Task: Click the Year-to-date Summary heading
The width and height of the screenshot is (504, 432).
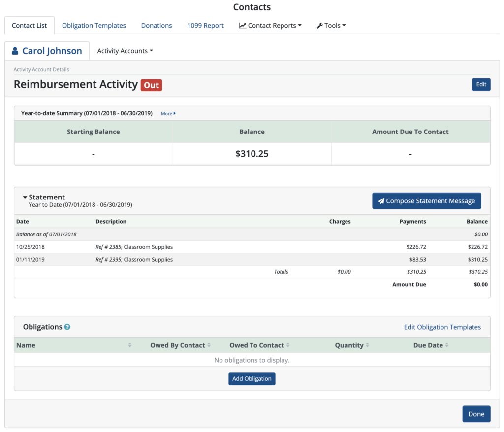Action: (x=87, y=114)
